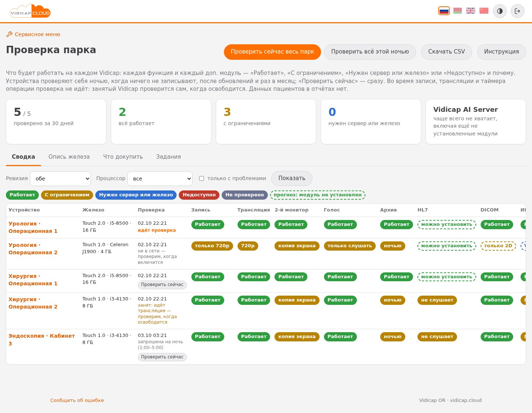
Task: Select the Belarusian flag language
Action: click(457, 11)
